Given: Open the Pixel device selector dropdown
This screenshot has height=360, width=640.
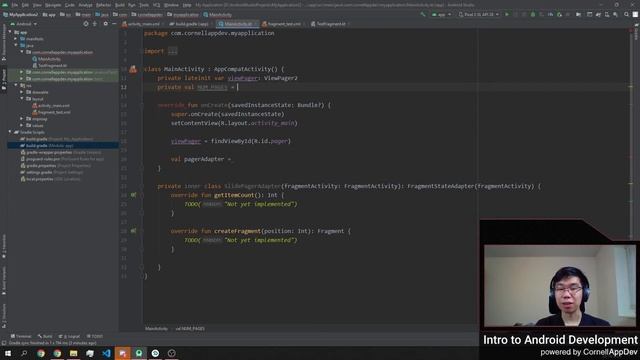Looking at the screenshot, I should 478,15.
